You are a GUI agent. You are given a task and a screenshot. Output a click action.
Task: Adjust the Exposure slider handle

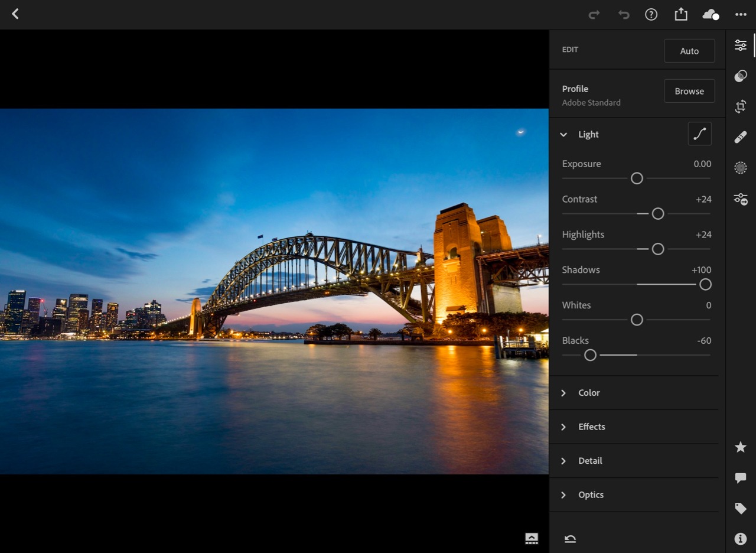pyautogui.click(x=637, y=178)
